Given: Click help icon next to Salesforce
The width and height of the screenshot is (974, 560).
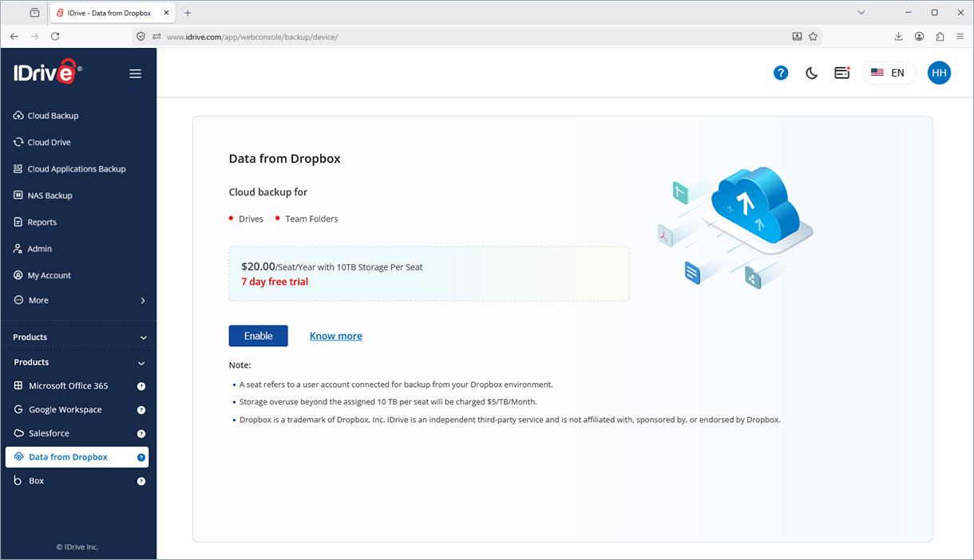Looking at the screenshot, I should (x=141, y=434).
